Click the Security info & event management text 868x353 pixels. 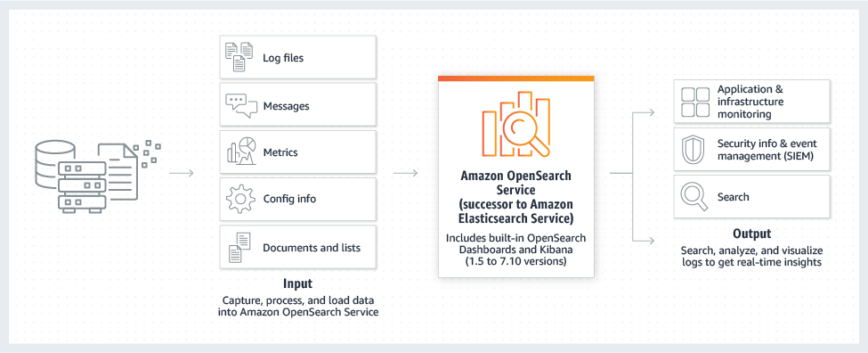tap(765, 150)
